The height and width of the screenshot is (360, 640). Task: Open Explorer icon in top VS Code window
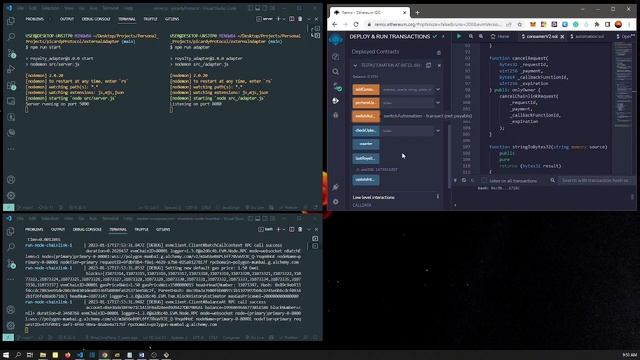pyautogui.click(x=11, y=21)
